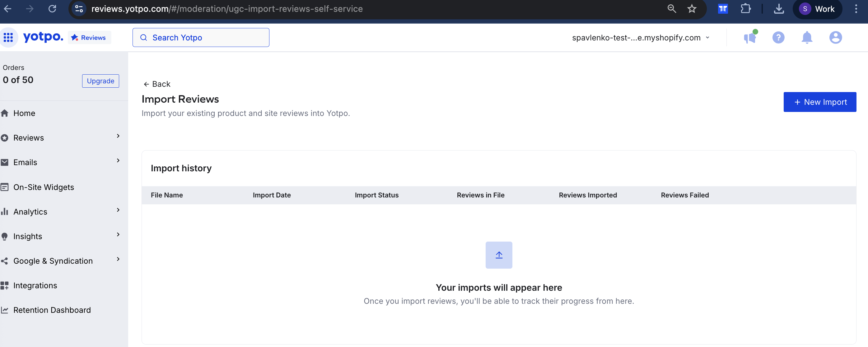Click the Retention Dashboard chart icon
The width and height of the screenshot is (868, 347).
point(5,310)
